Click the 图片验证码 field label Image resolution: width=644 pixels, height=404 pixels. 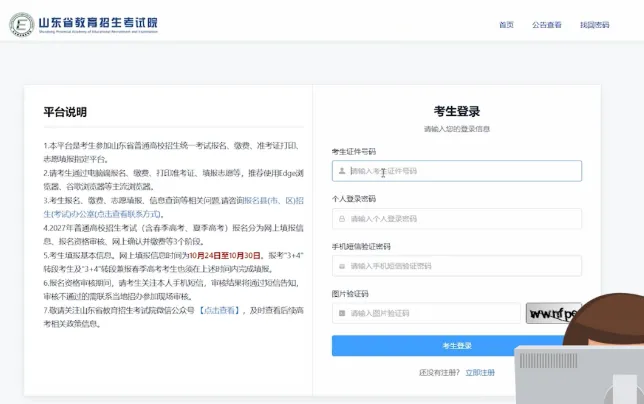point(350,294)
